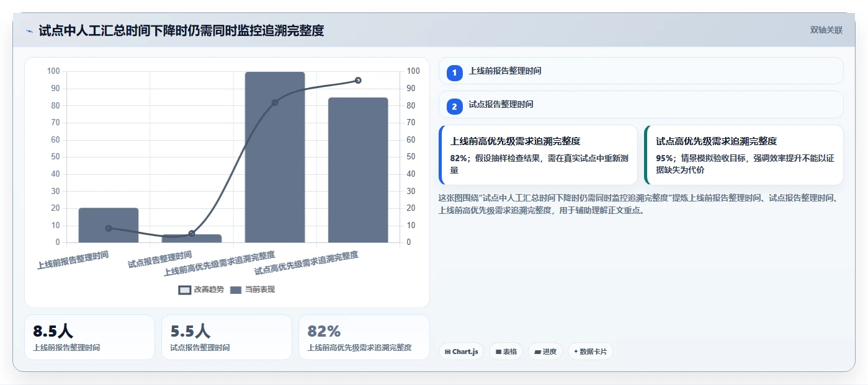The height and width of the screenshot is (385, 868).
Task: Click the 进度 tag icon
Action: 537,352
